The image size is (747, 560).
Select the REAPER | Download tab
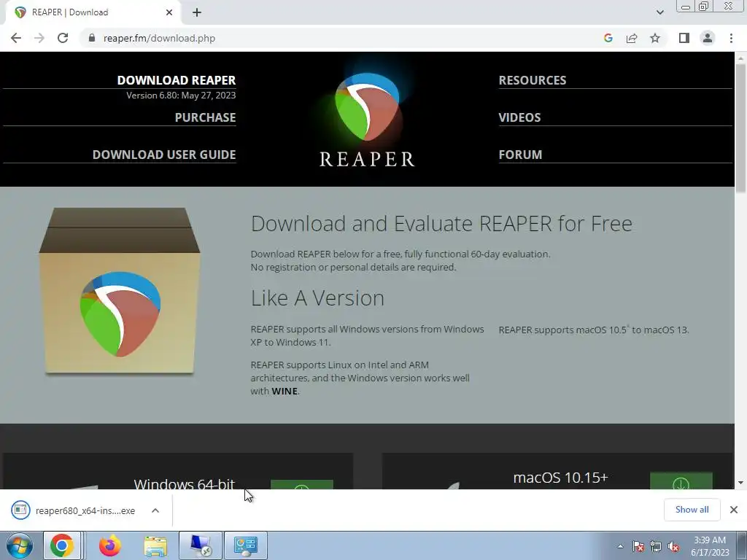coord(93,12)
